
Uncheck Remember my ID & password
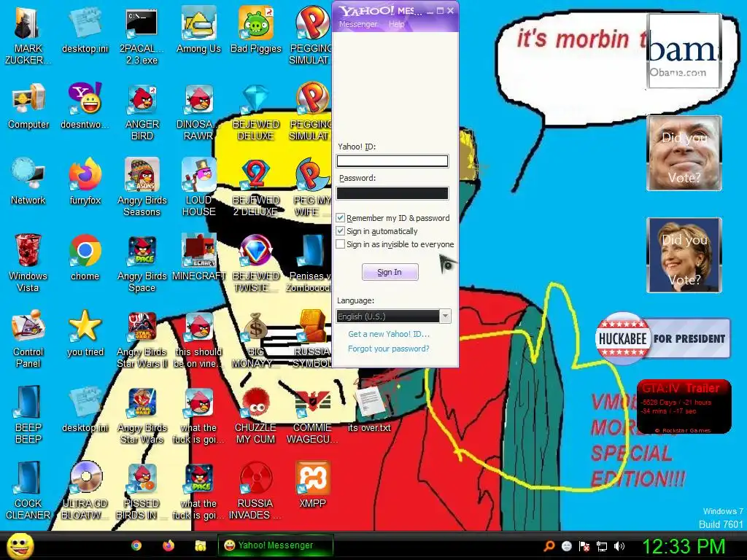340,217
